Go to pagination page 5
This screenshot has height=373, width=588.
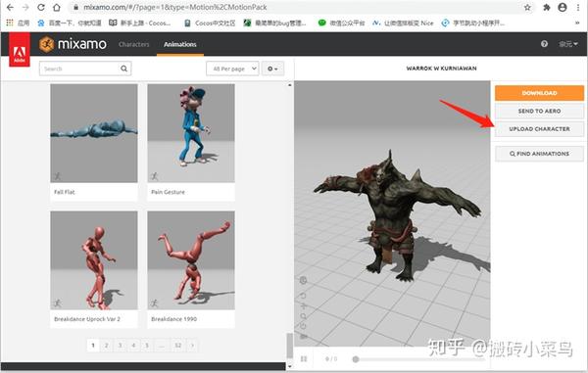[x=147, y=346]
